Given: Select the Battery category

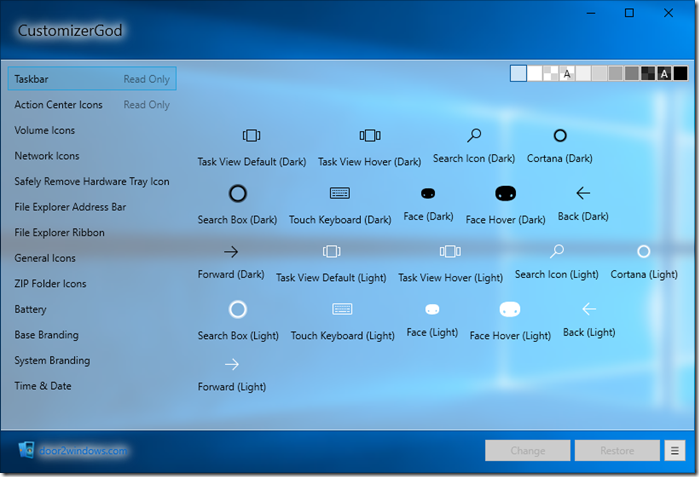Looking at the screenshot, I should (92, 309).
